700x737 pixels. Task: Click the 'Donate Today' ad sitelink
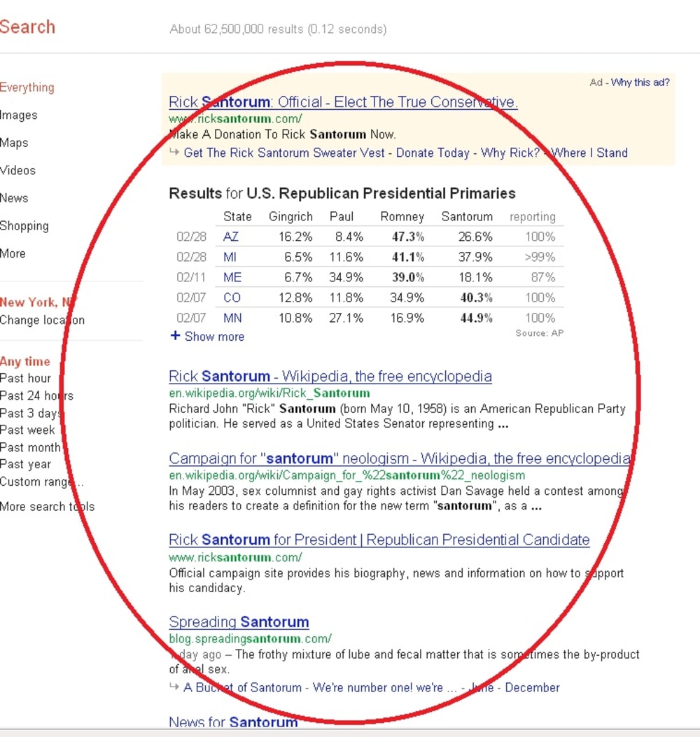[x=433, y=153]
